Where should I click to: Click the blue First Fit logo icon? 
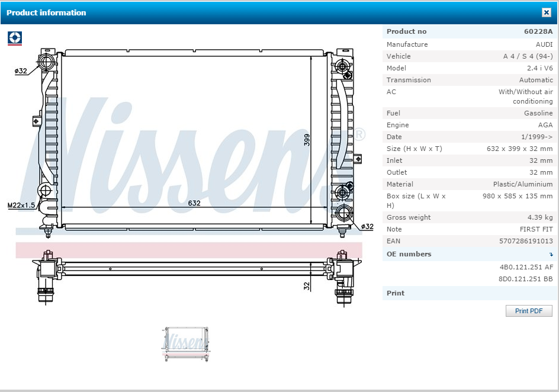pyautogui.click(x=15, y=38)
